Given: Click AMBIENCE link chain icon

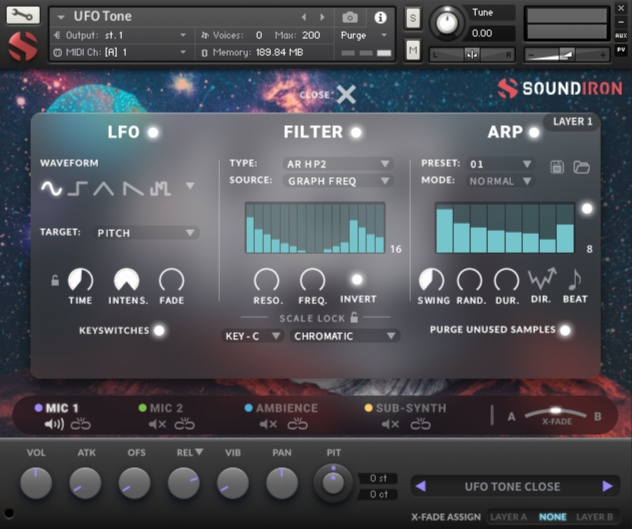Looking at the screenshot, I should pyautogui.click(x=297, y=424).
